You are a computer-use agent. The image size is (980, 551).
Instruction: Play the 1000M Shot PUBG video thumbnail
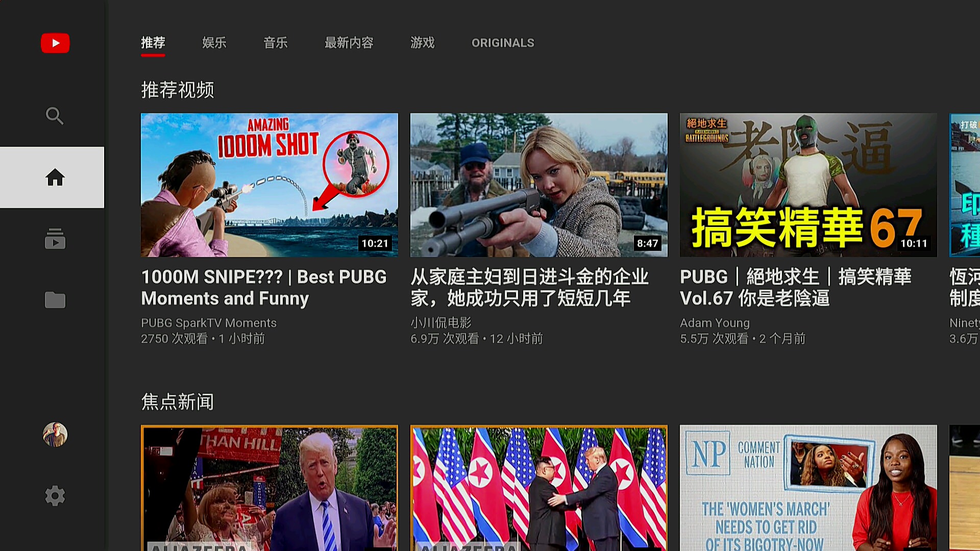click(x=269, y=185)
